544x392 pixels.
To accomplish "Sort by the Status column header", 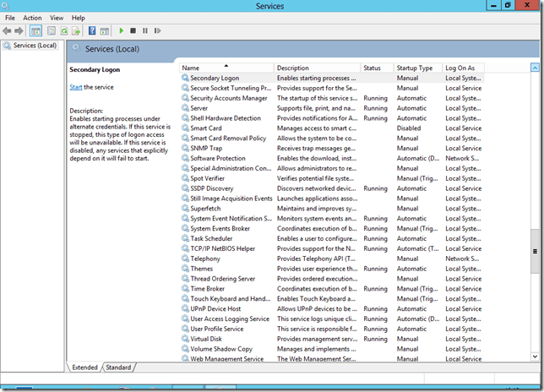I will click(x=372, y=68).
